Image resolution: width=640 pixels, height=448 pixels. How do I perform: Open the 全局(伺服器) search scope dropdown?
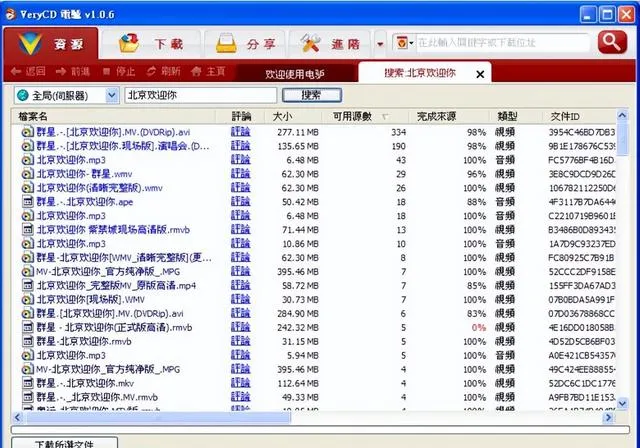click(x=67, y=95)
